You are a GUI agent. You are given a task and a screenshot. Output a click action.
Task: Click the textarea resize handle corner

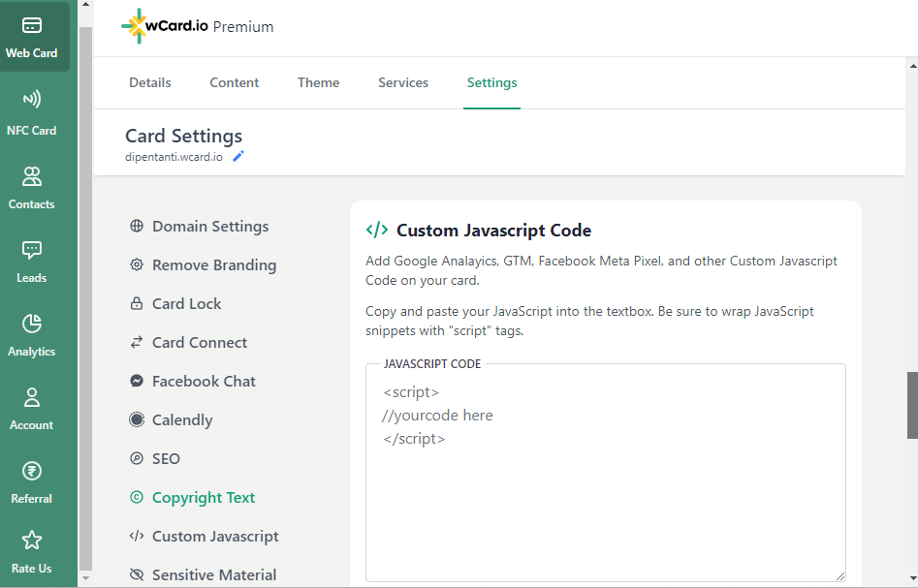pos(840,576)
